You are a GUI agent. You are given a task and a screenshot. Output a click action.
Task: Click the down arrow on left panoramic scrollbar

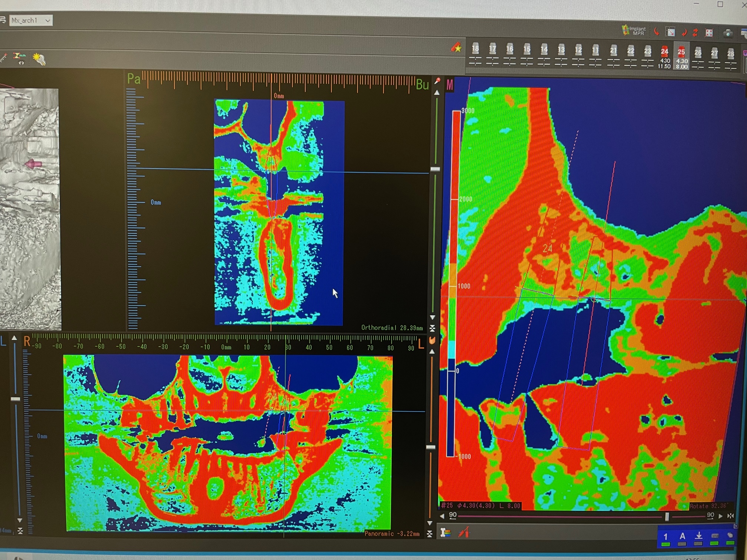[x=20, y=520]
